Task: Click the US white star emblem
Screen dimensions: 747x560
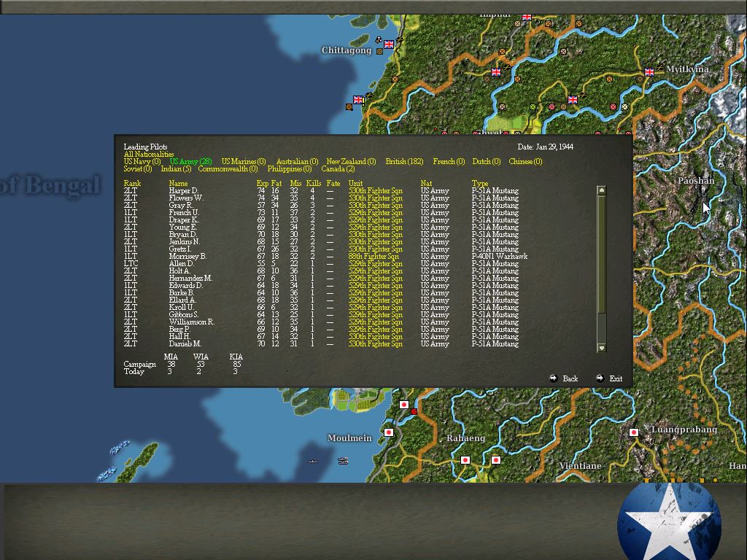Action: pos(670,522)
